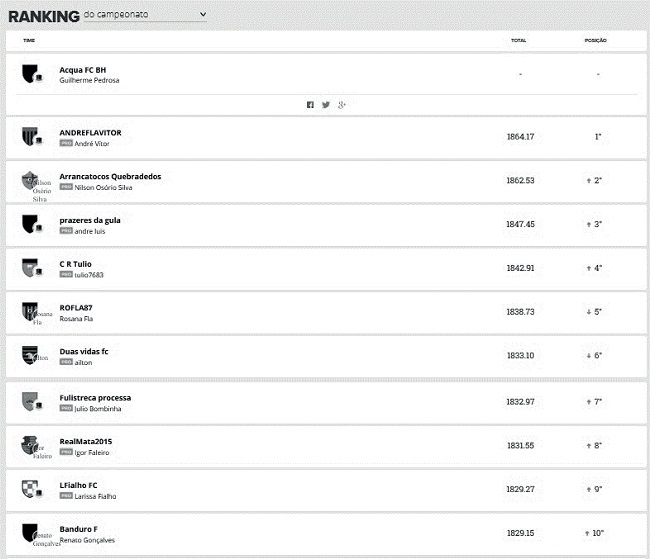Open the 'do campeonato' ranking dropdown
Screen dimensions: 650x559
145,15
